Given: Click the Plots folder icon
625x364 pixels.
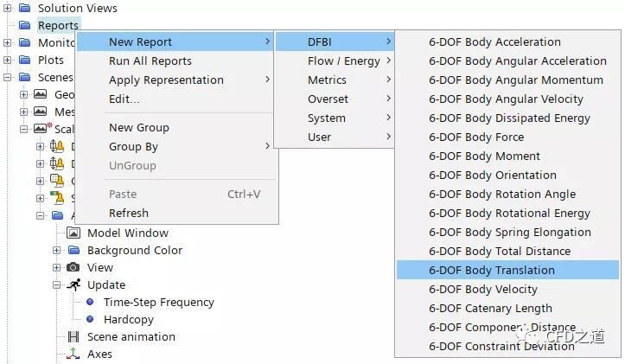Looking at the screenshot, I should [x=25, y=60].
